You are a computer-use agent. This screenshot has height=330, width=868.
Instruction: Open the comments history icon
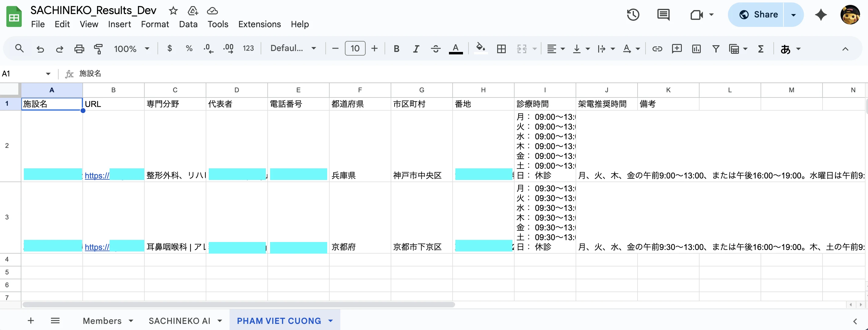pyautogui.click(x=663, y=14)
